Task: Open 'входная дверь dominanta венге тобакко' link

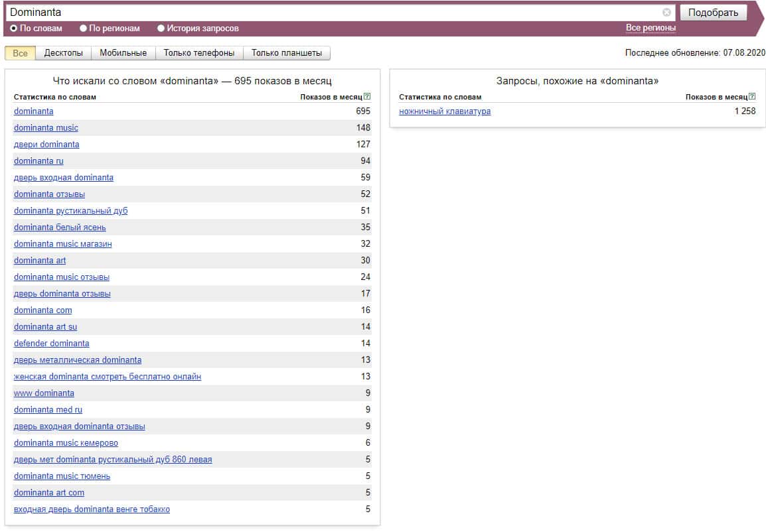Action: (92, 509)
